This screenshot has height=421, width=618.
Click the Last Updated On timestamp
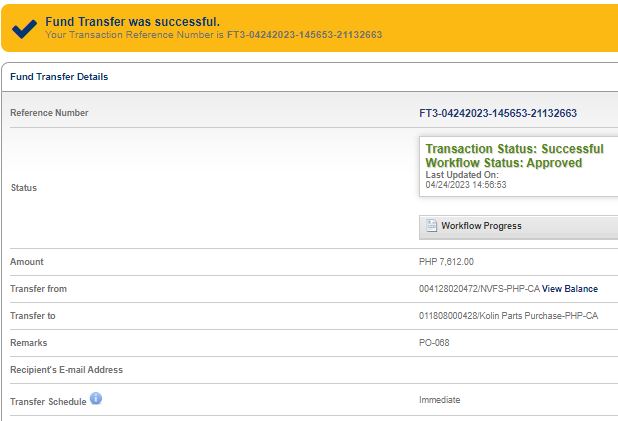click(x=466, y=184)
